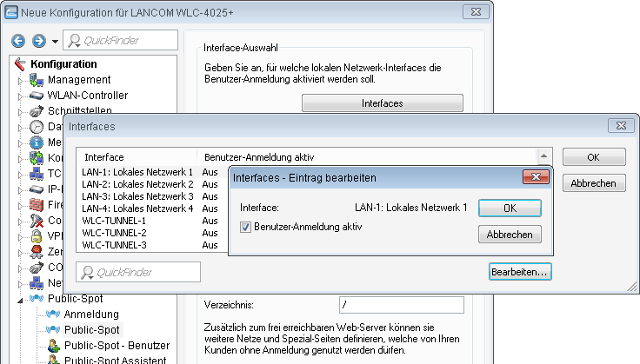The width and height of the screenshot is (640, 364).
Task: Click the Verzeichnis input field
Action: tap(400, 305)
